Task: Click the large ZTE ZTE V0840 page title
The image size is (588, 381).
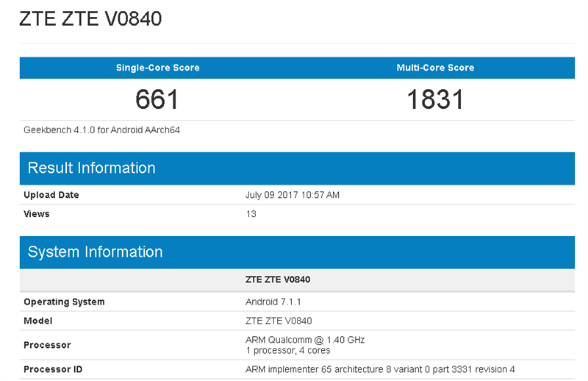Action: (90, 18)
